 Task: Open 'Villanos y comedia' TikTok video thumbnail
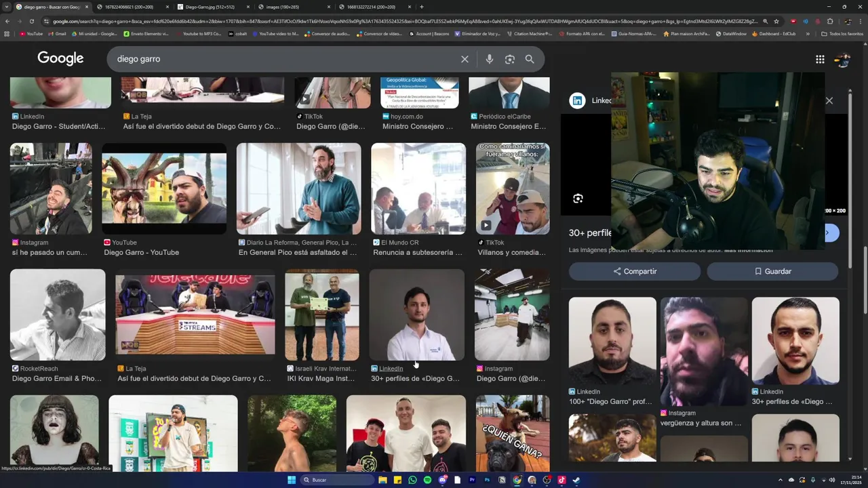pos(513,188)
